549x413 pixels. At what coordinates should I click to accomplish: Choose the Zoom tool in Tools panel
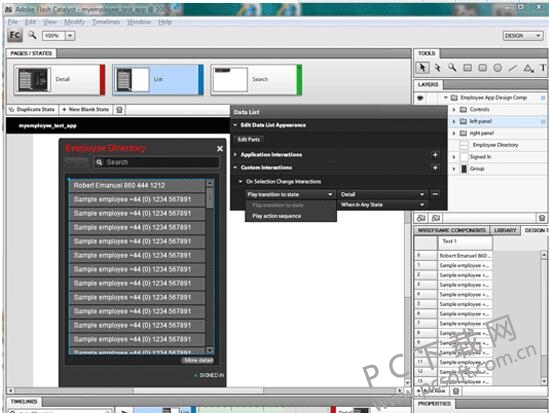(x=452, y=68)
